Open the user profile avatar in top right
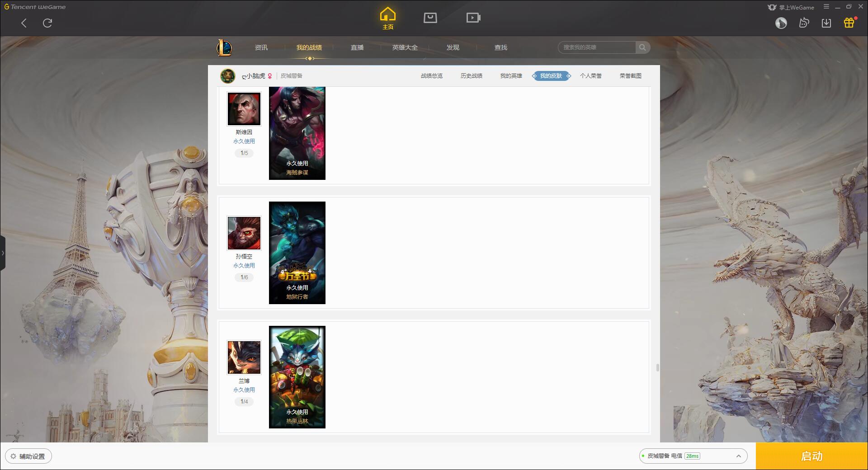 tap(781, 23)
